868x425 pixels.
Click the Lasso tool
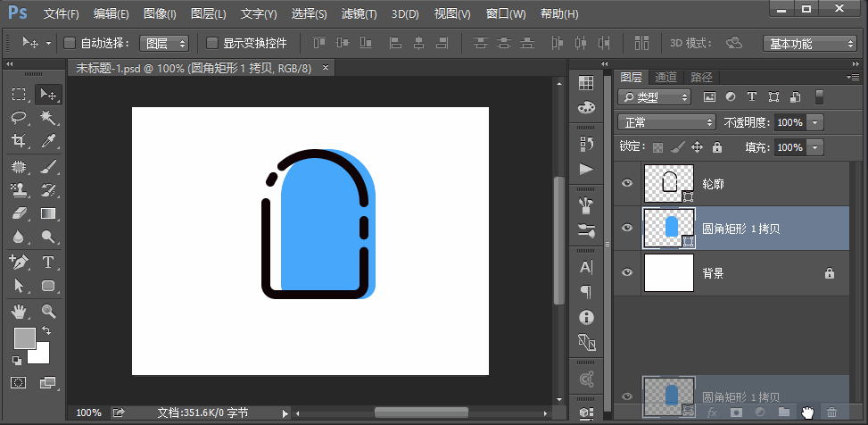coord(18,118)
